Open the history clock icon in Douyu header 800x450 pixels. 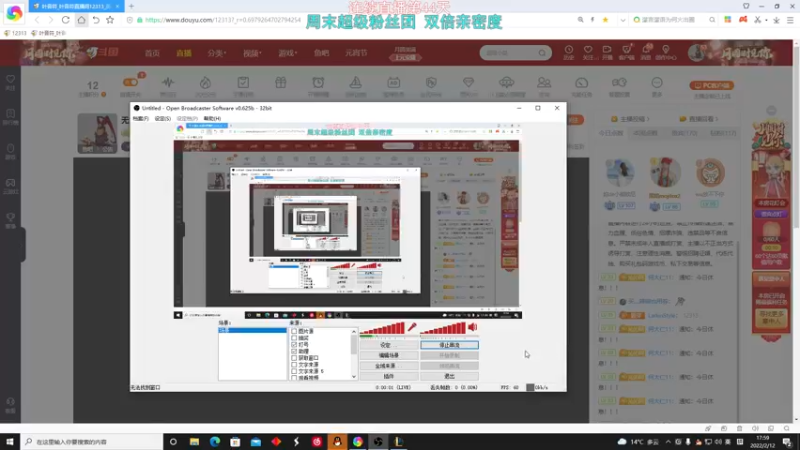tap(569, 50)
